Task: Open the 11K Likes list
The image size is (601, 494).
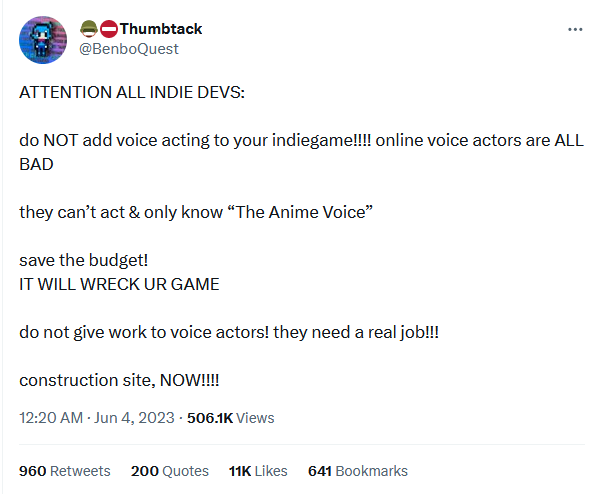Action: [258, 470]
